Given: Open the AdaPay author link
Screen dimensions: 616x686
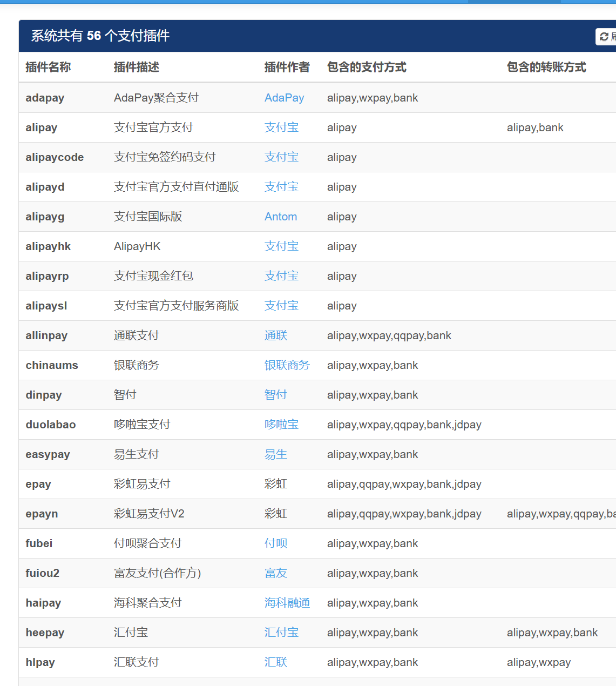Looking at the screenshot, I should click(284, 98).
